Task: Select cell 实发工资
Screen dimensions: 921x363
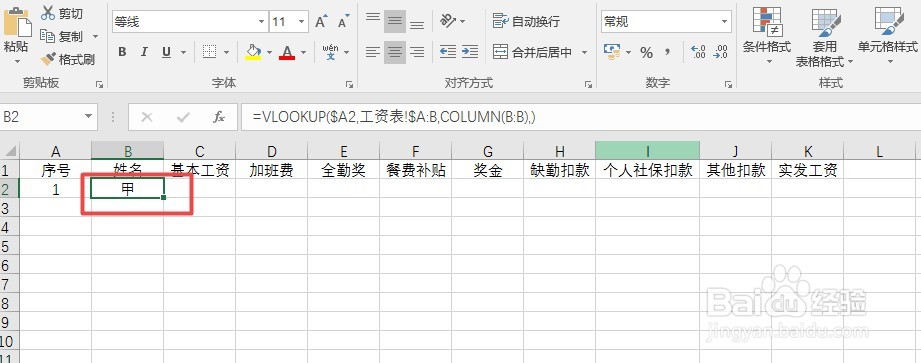Action: click(808, 170)
